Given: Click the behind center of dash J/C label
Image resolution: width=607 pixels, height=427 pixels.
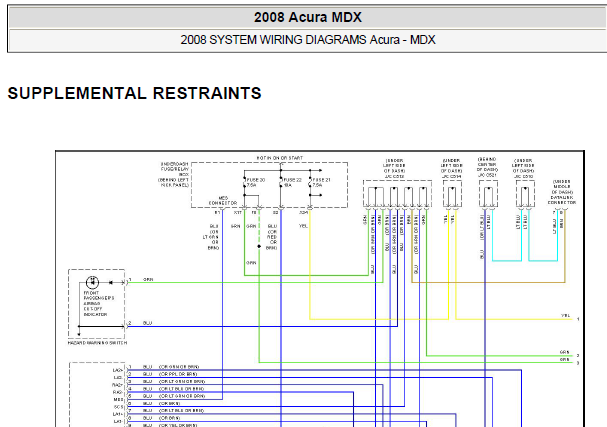Looking at the screenshot, I should coord(487,167).
